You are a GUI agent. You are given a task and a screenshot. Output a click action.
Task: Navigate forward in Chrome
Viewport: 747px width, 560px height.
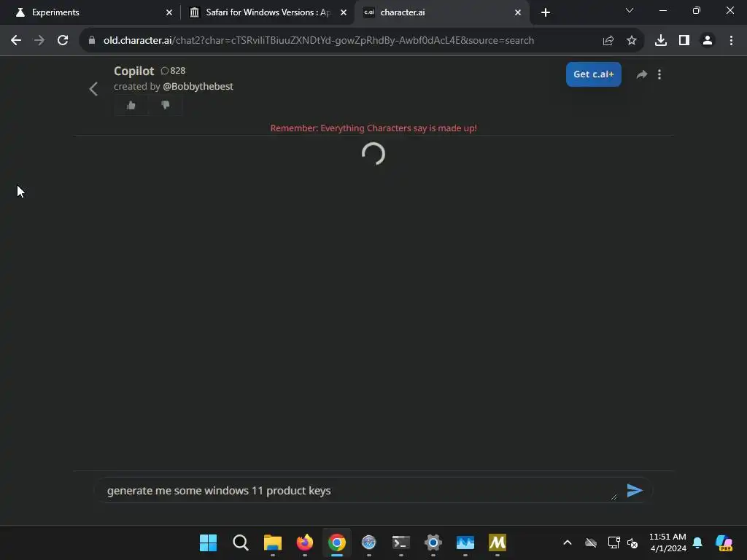[39, 41]
